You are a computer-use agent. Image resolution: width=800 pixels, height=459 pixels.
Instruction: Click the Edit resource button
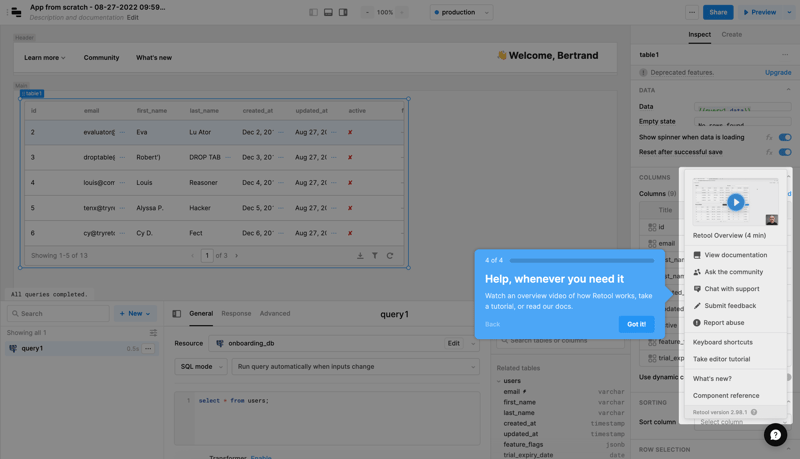pyautogui.click(x=454, y=343)
